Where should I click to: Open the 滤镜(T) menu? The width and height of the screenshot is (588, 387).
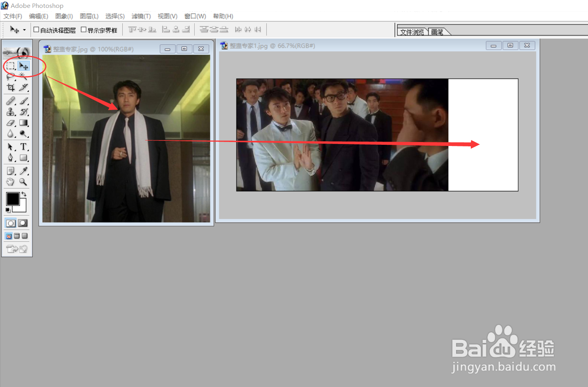141,16
